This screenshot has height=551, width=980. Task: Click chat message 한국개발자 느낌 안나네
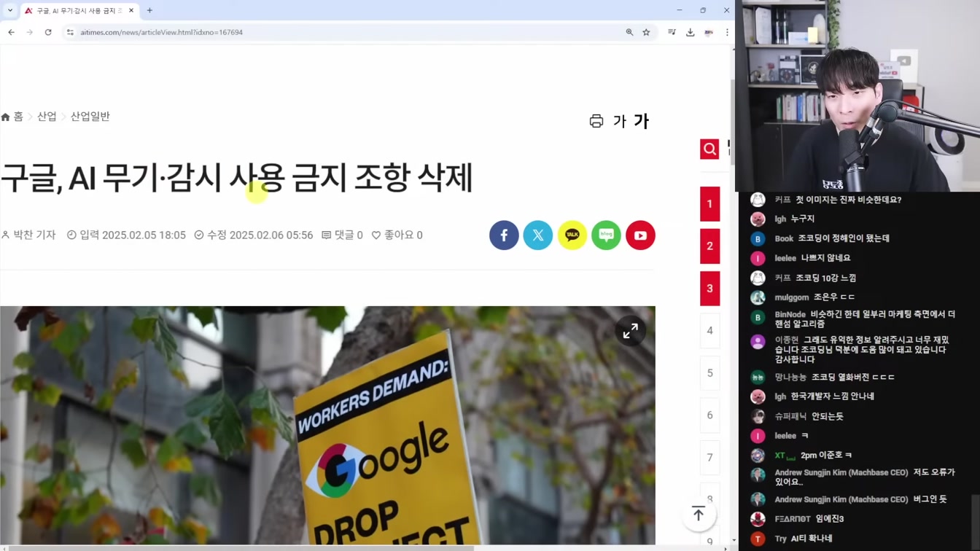[833, 396]
